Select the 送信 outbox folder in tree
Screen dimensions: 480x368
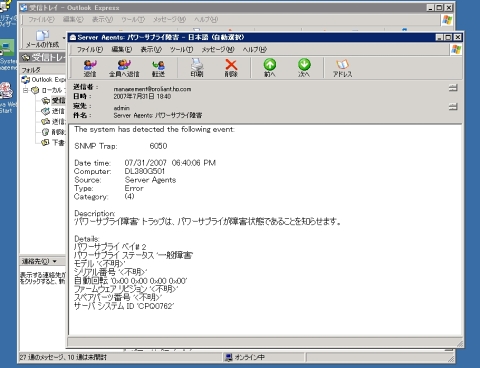pos(46,111)
